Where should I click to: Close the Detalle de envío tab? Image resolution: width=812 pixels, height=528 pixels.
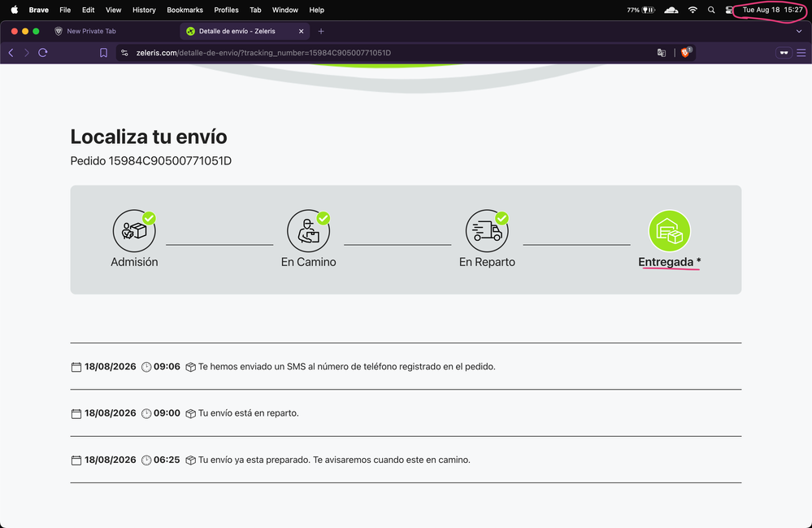click(x=301, y=31)
